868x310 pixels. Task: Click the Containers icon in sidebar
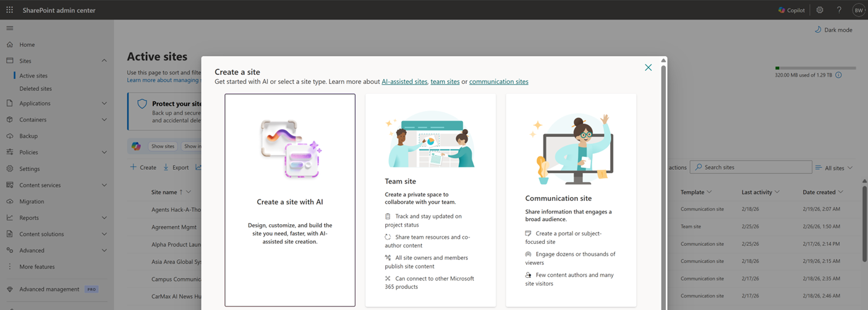click(x=9, y=120)
